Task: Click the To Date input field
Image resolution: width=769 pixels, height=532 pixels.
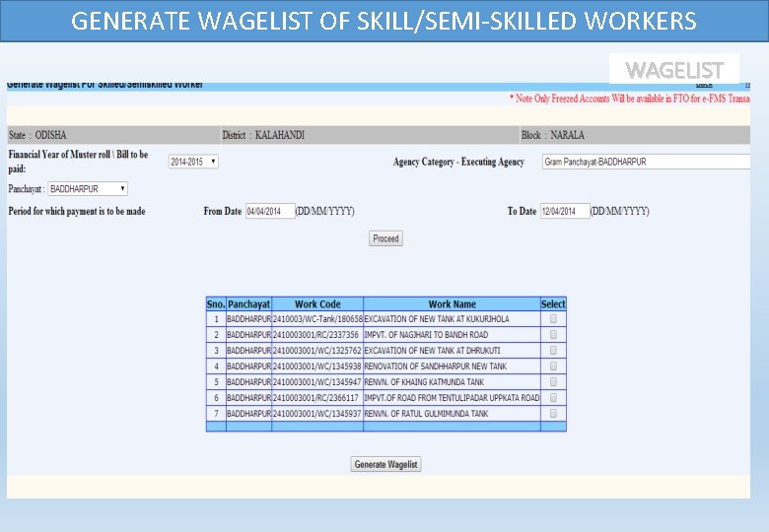Action: click(x=565, y=211)
